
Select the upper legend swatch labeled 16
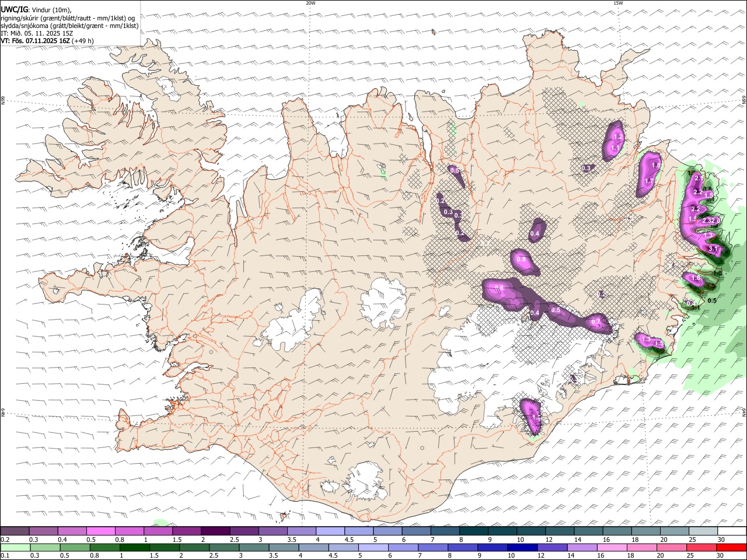pyautogui.click(x=617, y=531)
